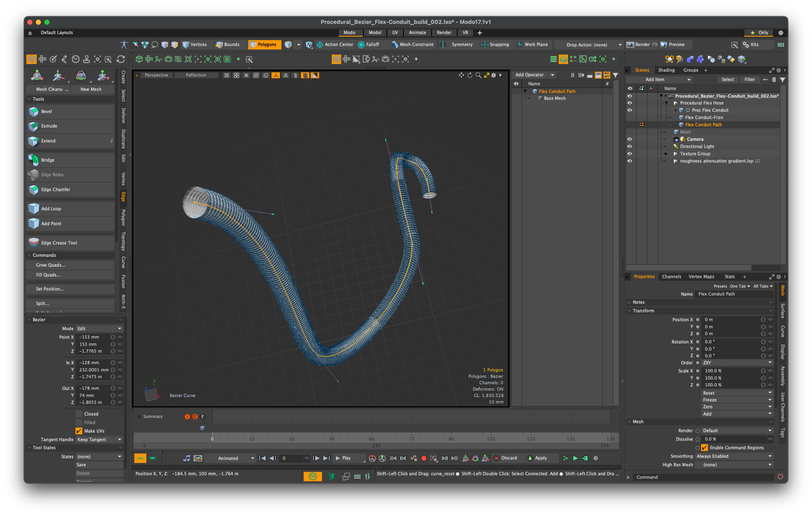812x515 pixels.
Task: Open the Render Default dropdown
Action: 737,431
